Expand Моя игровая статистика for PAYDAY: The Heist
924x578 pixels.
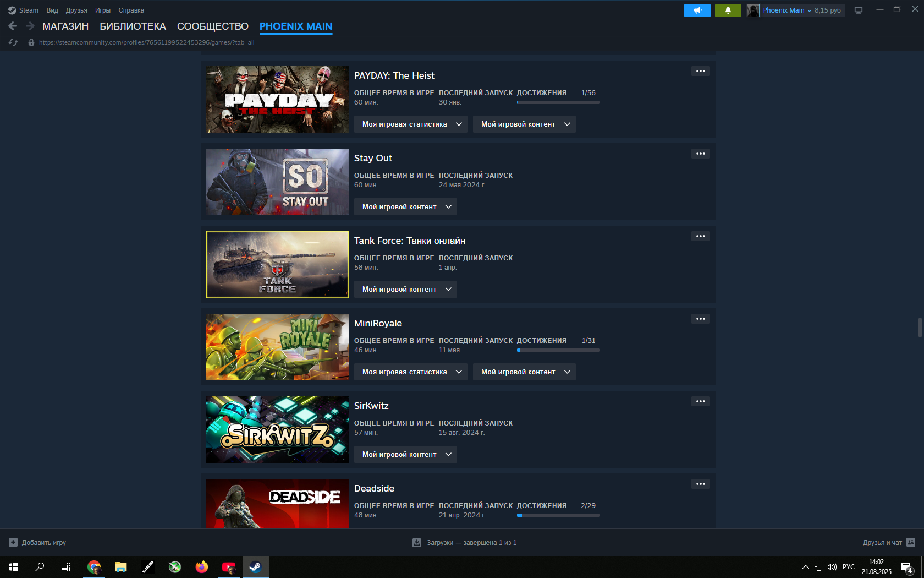411,124
